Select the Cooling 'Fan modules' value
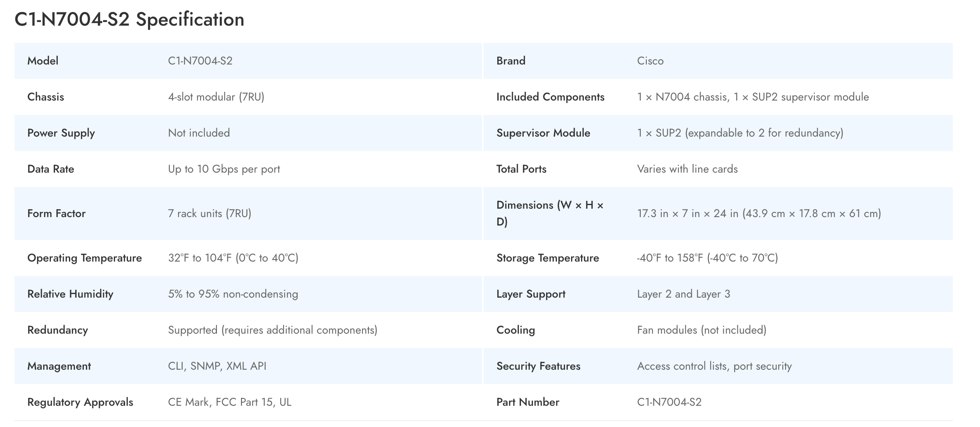Viewport: 980px width, 427px height. (701, 330)
